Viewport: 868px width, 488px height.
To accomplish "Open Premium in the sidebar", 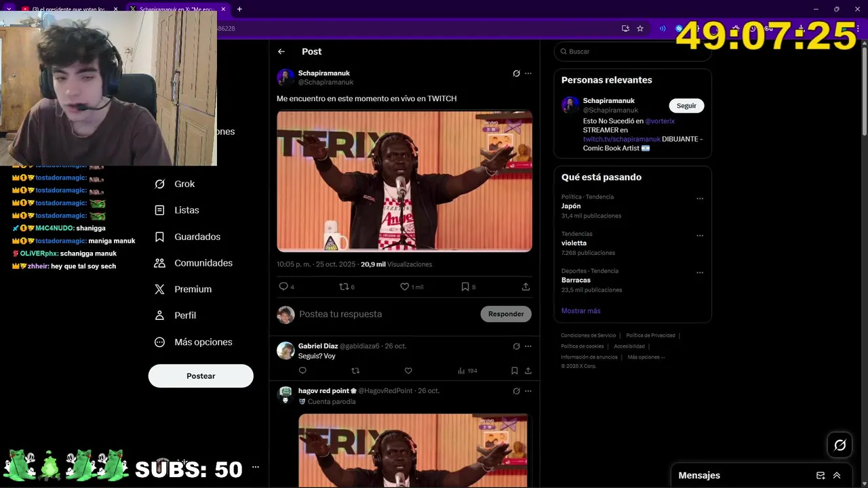I will (183, 289).
